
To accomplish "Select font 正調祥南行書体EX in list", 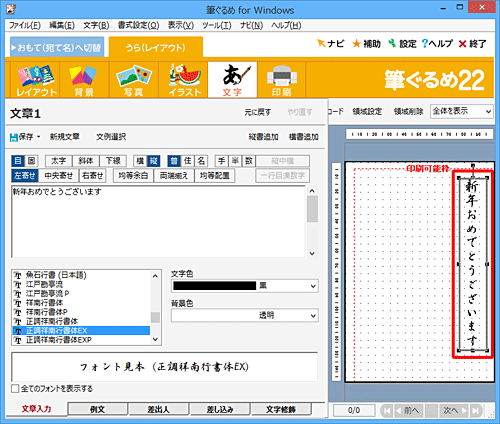I will [x=81, y=331].
